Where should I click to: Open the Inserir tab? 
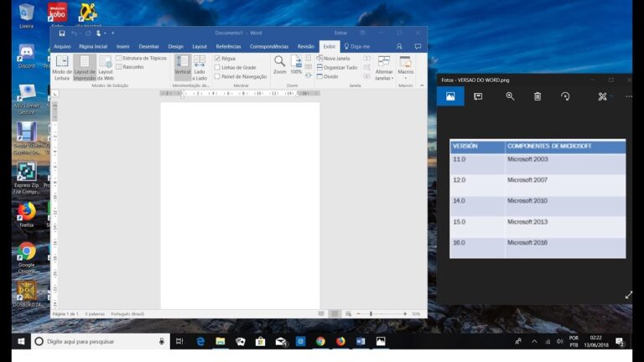(x=122, y=46)
